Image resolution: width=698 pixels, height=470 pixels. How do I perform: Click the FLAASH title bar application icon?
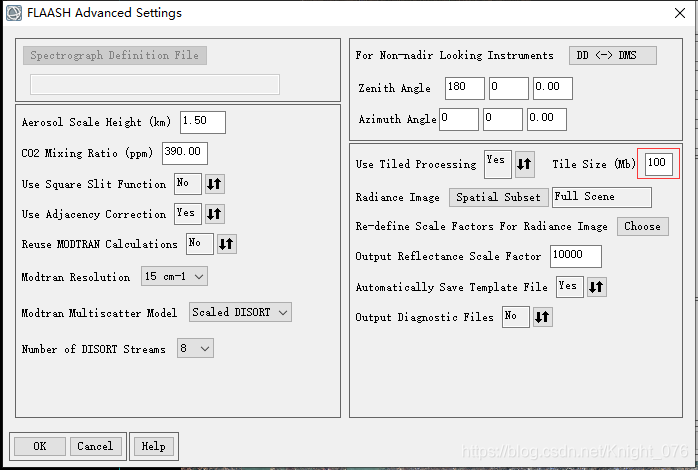(13, 12)
